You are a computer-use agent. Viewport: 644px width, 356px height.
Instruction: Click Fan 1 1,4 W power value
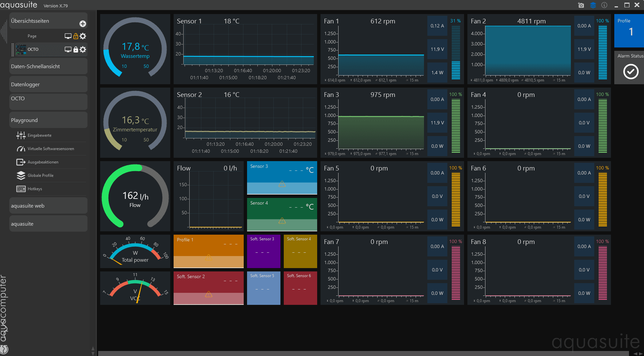437,73
